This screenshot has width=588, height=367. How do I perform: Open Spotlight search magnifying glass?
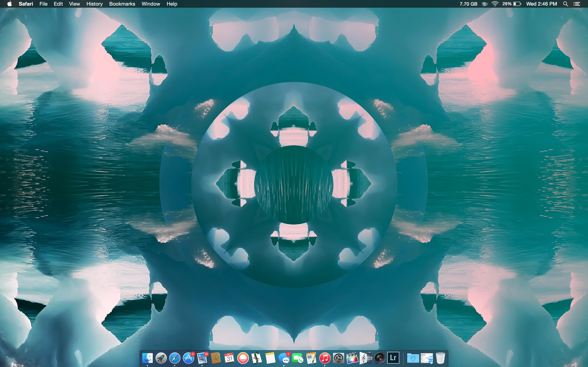click(566, 4)
